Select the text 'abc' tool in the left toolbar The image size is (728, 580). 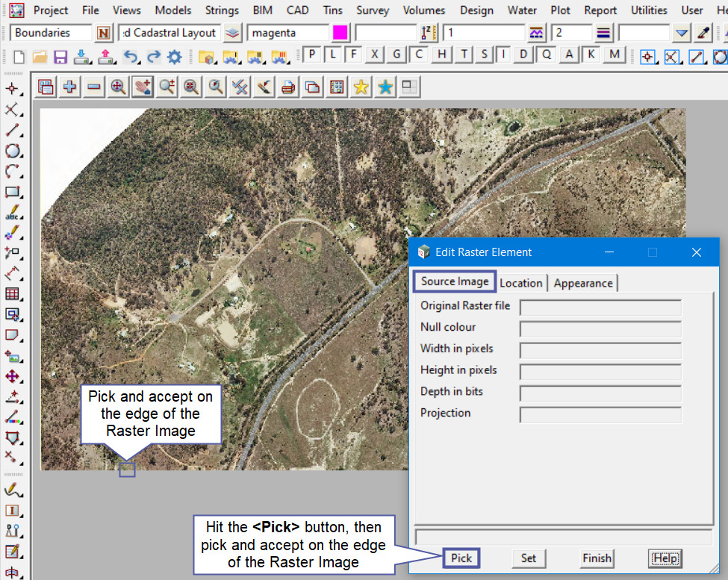[12, 213]
